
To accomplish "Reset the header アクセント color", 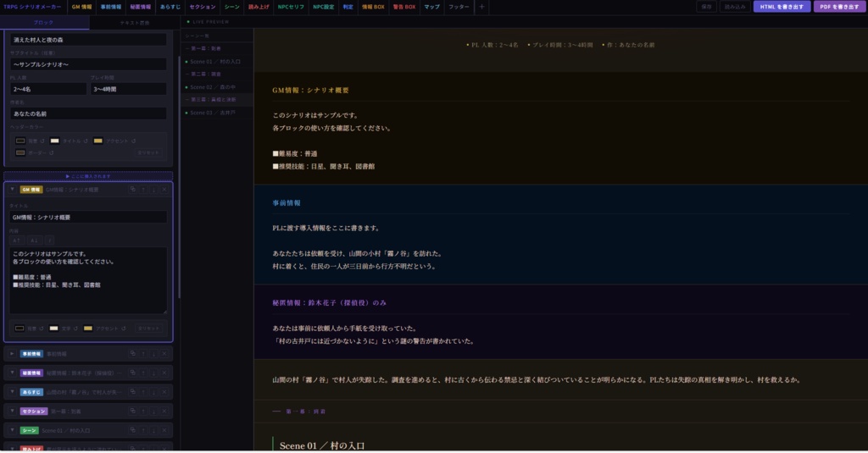I will [x=133, y=141].
